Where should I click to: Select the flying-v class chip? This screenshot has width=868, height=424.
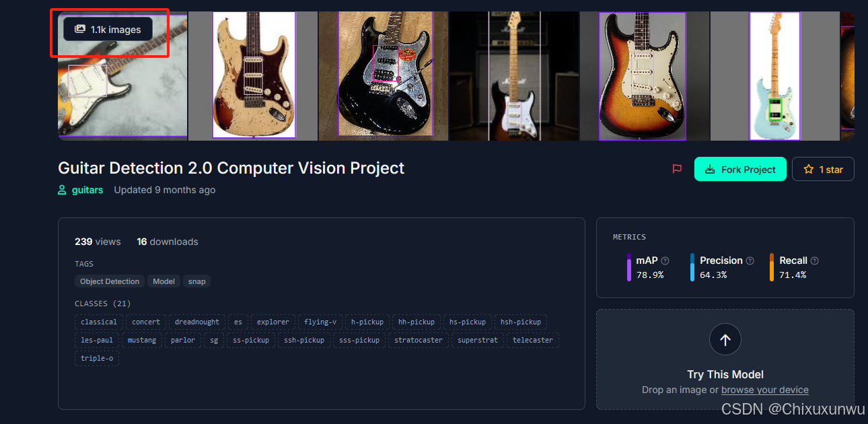[x=320, y=322]
